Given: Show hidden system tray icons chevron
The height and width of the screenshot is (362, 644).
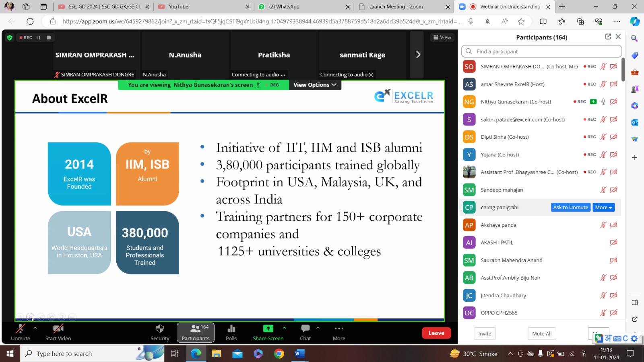Looking at the screenshot, I should click(510, 354).
